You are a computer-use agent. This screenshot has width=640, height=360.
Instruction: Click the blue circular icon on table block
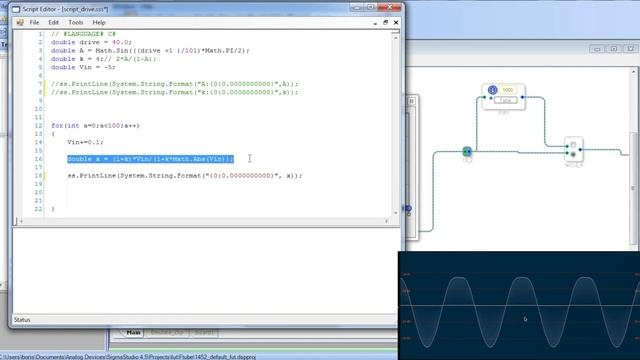coord(492,90)
